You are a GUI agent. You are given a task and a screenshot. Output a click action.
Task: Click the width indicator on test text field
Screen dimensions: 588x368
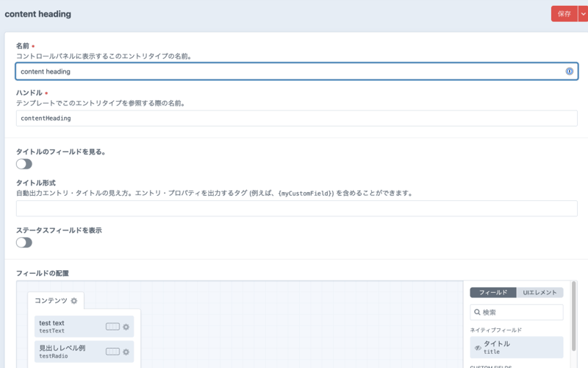pyautogui.click(x=112, y=327)
